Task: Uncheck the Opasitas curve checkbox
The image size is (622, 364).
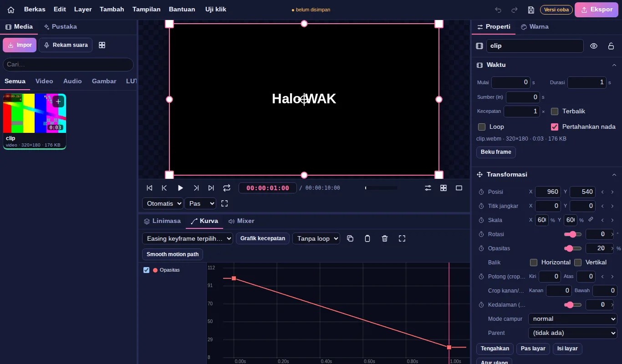Action: pos(146,270)
